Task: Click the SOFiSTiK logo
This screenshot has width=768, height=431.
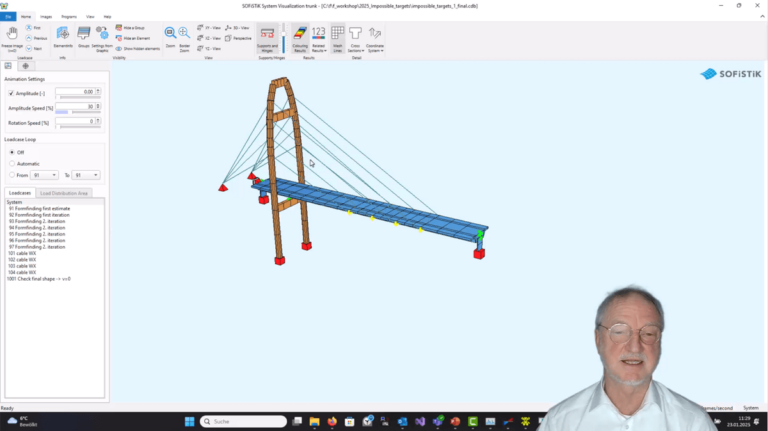Action: (x=730, y=74)
